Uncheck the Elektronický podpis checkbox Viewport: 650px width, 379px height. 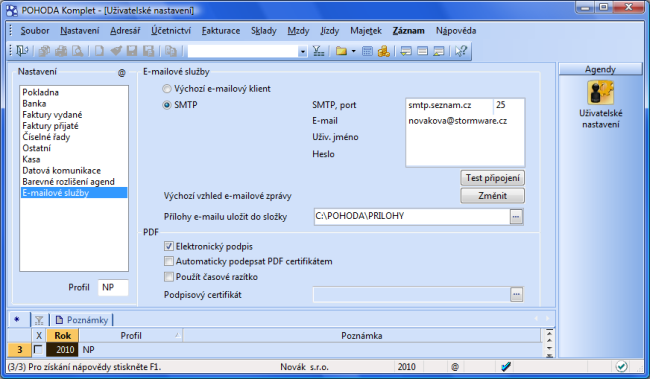tap(169, 246)
